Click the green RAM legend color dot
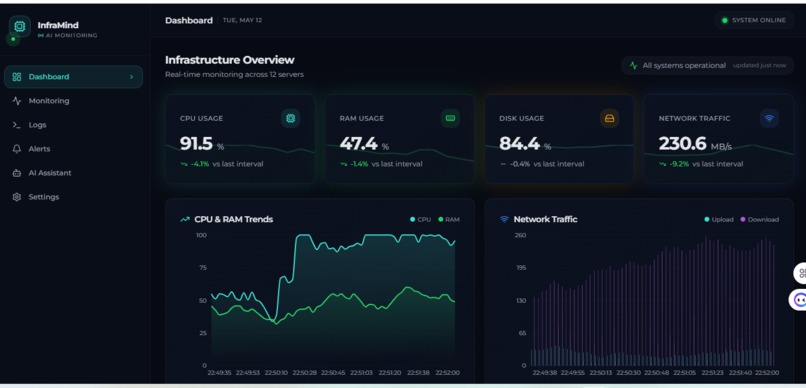Viewport: 806px width, 388px height. 441,219
